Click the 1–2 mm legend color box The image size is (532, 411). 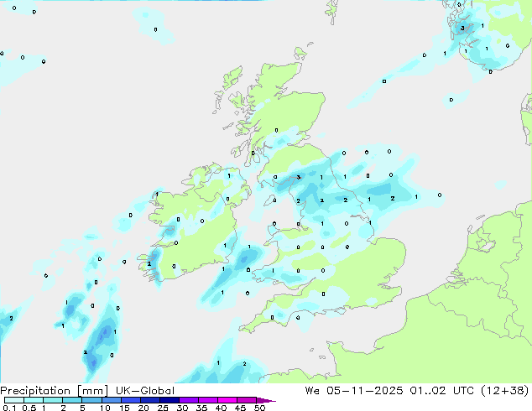[x=53, y=400]
